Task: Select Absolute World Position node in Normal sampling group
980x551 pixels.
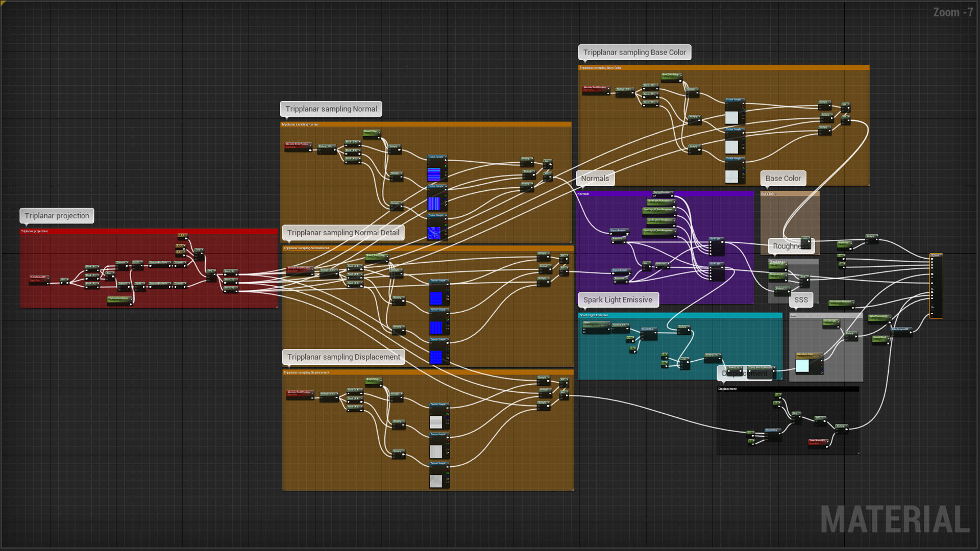Action: click(298, 146)
